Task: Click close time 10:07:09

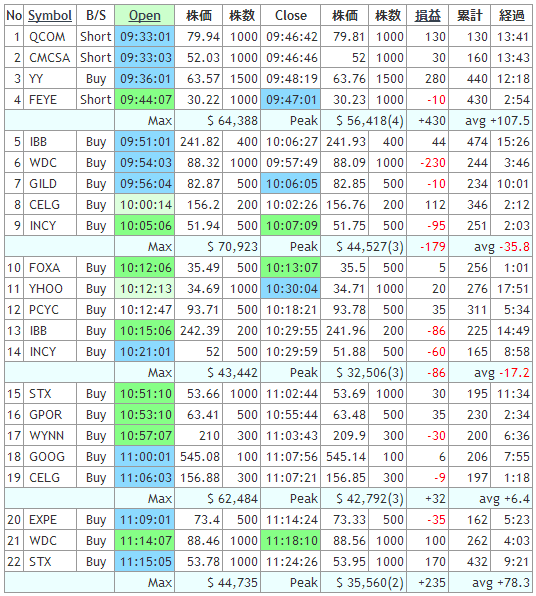Action: pos(290,226)
